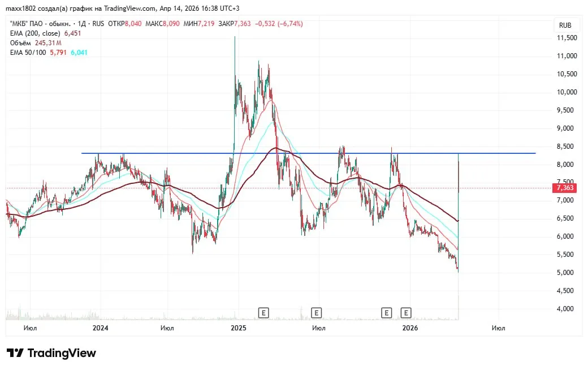The height and width of the screenshot is (370, 588).
Task: Click the rightmost E earnings marker
Action: [x=406, y=312]
